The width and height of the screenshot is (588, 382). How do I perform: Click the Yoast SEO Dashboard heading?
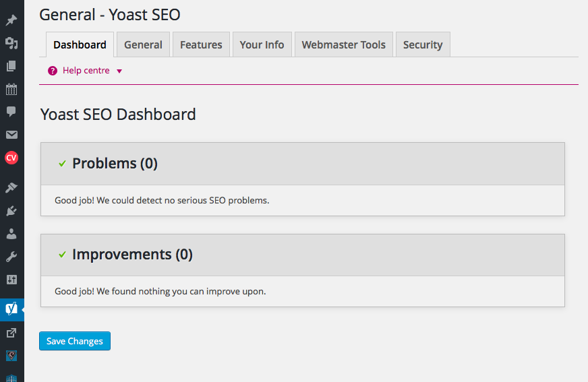pos(118,115)
